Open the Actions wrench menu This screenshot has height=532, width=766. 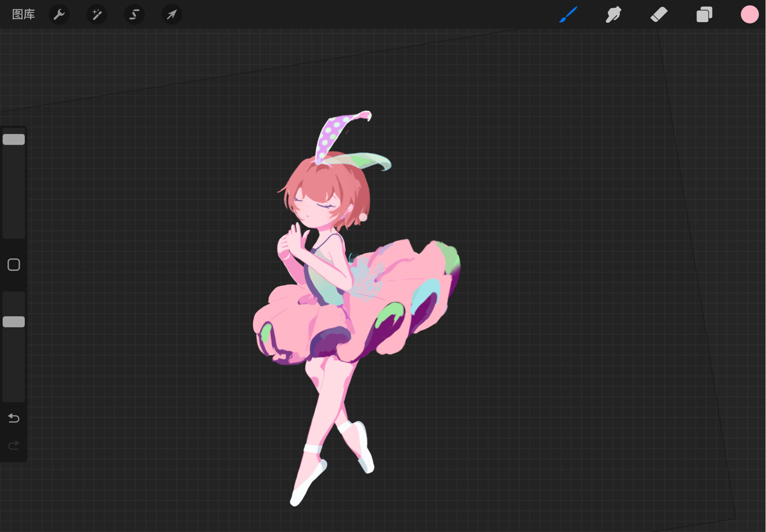click(x=59, y=14)
